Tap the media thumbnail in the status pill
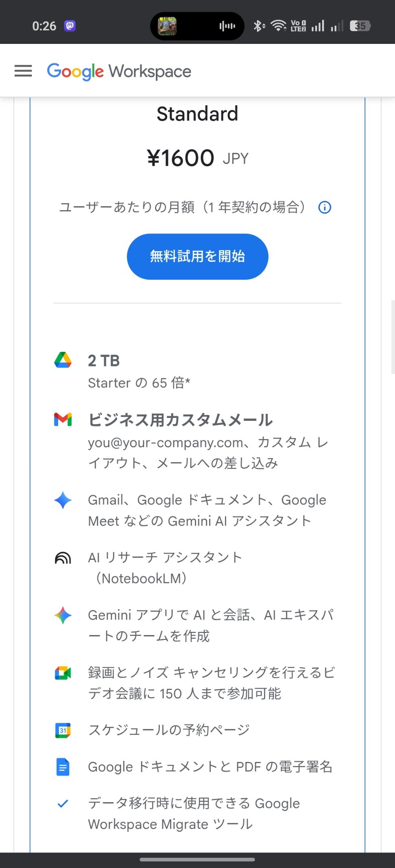 (x=167, y=26)
